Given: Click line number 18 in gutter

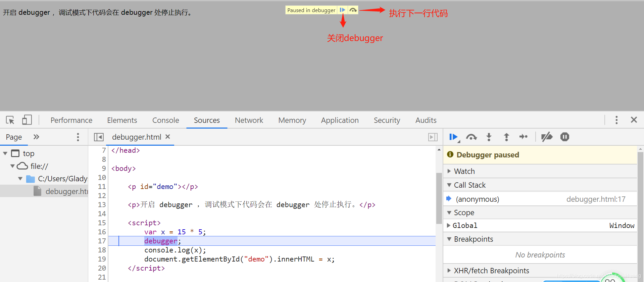Looking at the screenshot, I should pyautogui.click(x=102, y=250).
